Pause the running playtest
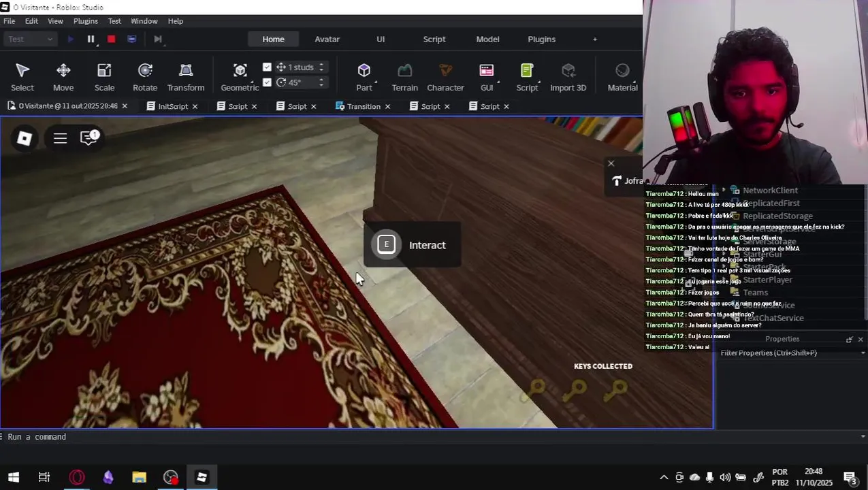Viewport: 868px width, 490px height. coord(91,39)
